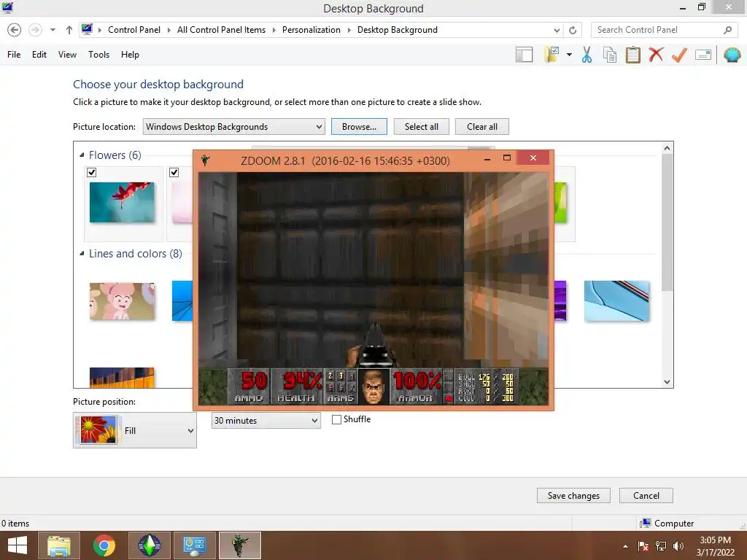Screen dimensions: 747x560
Task: Click the 100% ARMOR display in ZDOOM
Action: [416, 386]
